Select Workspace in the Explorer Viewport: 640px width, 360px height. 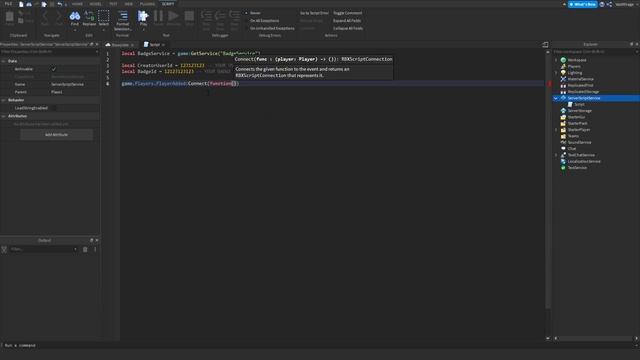coord(577,60)
